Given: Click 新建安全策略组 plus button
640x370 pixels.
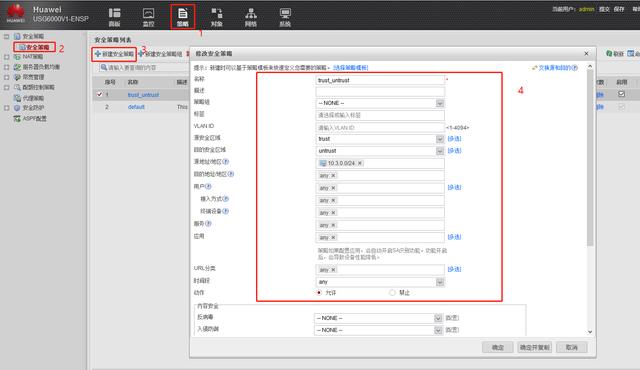Looking at the screenshot, I should (x=160, y=54).
